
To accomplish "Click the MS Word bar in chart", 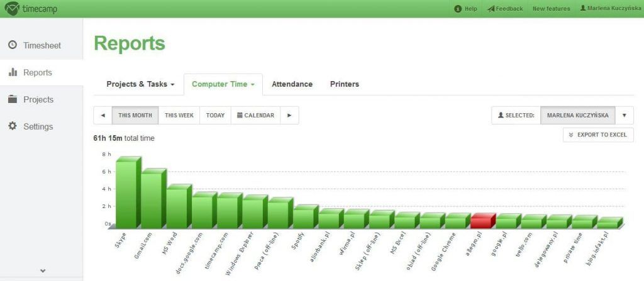I will pos(179,206).
